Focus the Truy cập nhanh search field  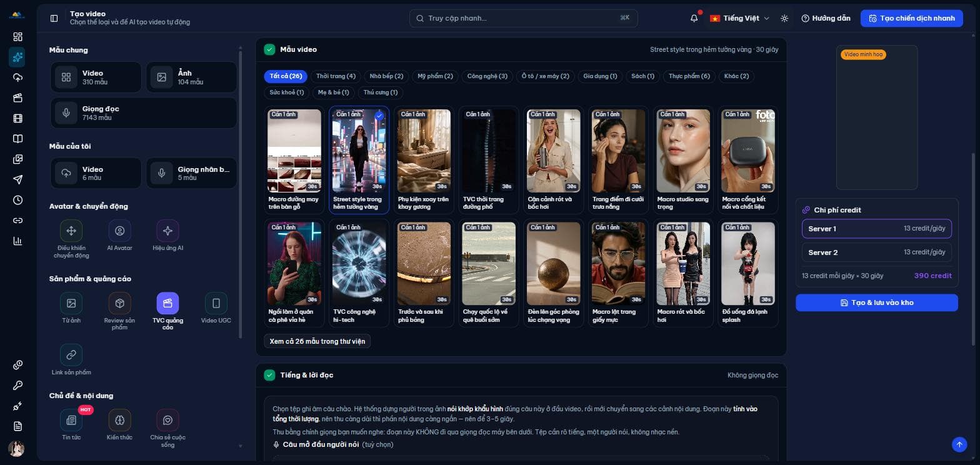(524, 18)
